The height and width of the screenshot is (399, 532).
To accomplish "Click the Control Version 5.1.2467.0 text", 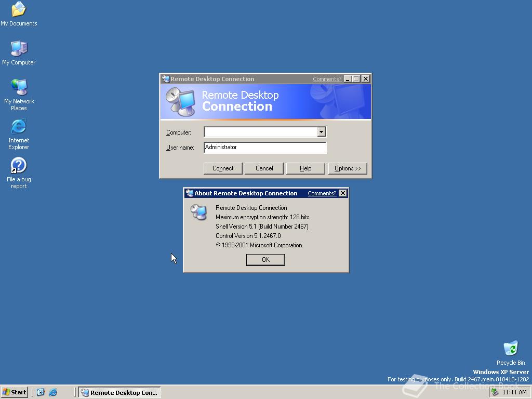I will pos(248,236).
